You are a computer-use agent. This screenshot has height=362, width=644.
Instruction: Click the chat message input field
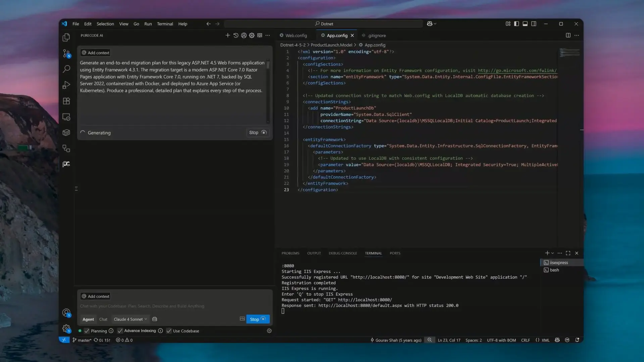[x=175, y=306]
